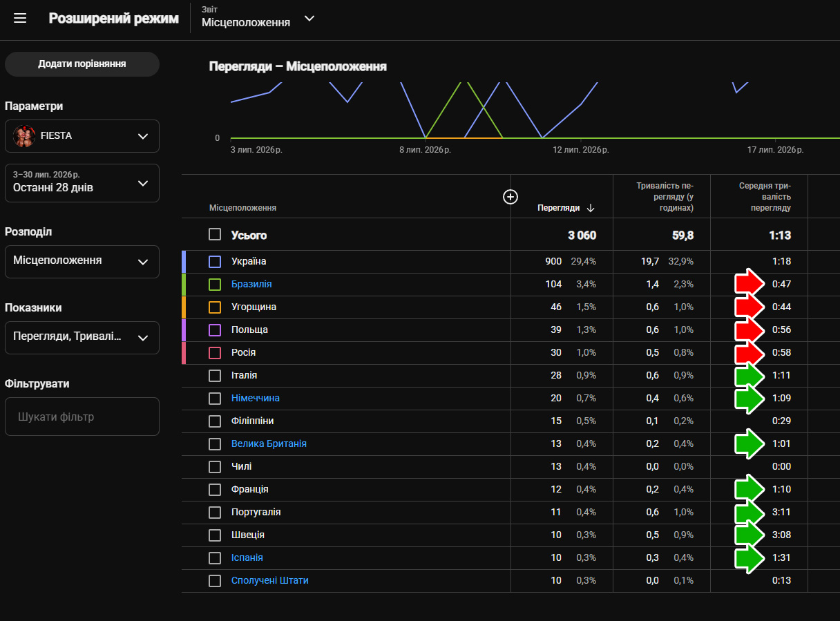Sort by Перегляди column header
The image size is (840, 621).
coord(559,208)
